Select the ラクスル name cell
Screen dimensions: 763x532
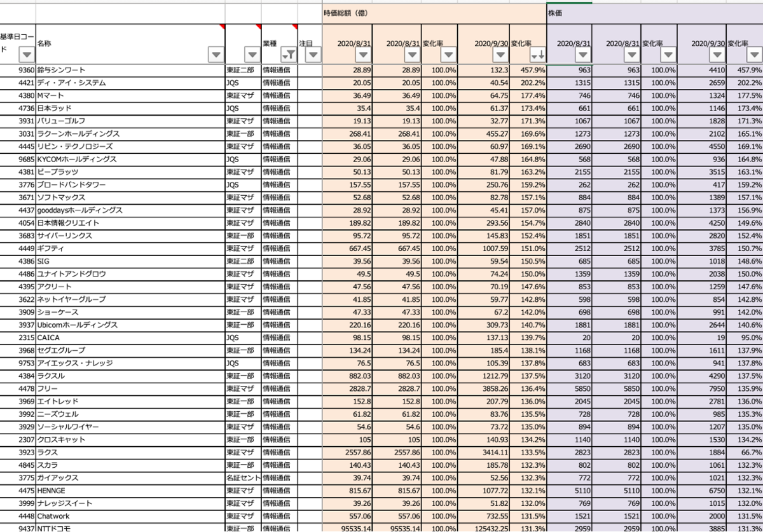(x=130, y=376)
